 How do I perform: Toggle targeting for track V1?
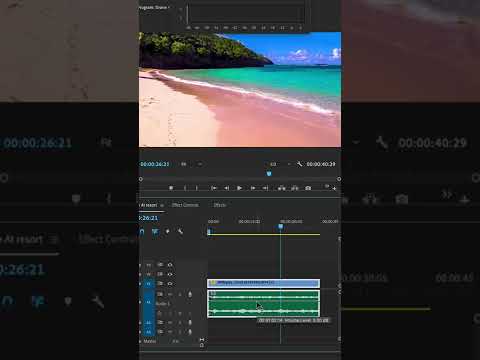coord(149,284)
